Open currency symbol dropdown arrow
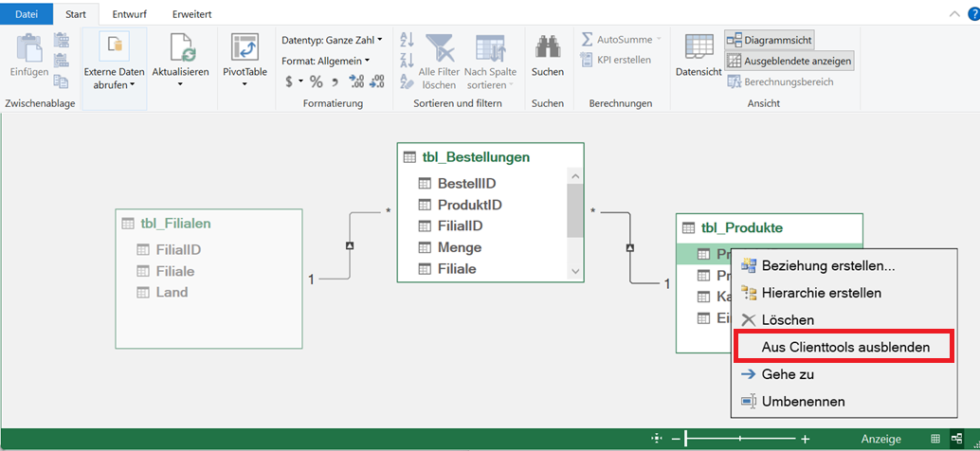980x451 pixels. (300, 81)
